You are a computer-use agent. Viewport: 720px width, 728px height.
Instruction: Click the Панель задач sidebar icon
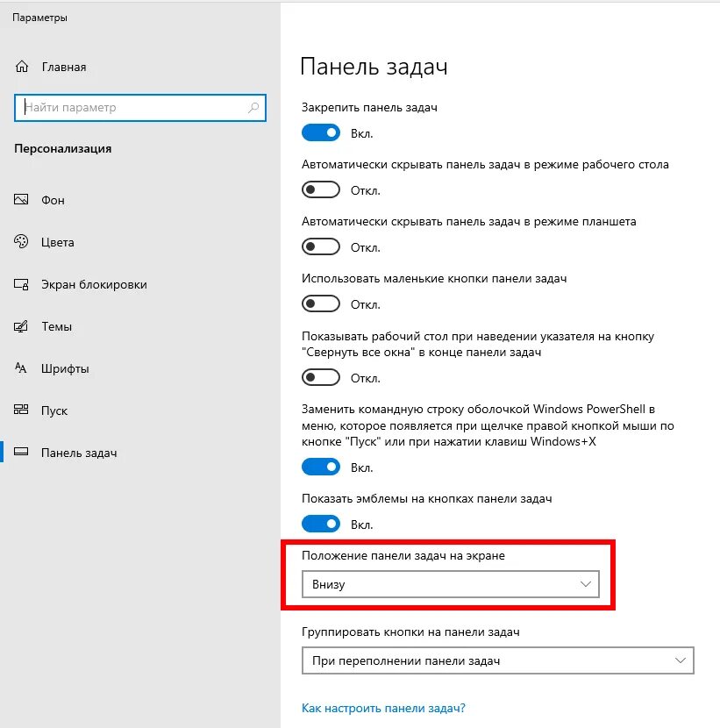[21, 452]
